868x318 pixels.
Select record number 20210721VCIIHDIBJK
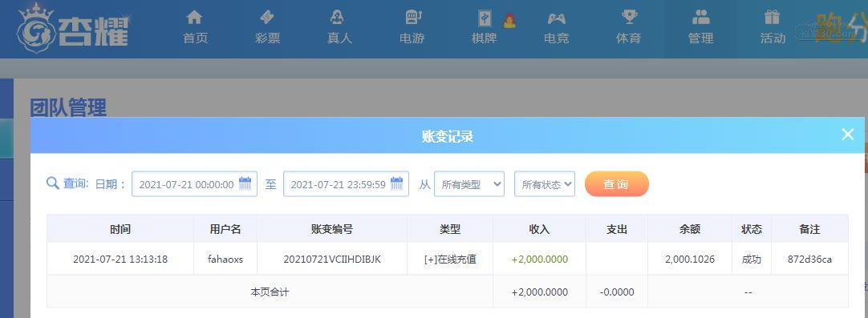tap(332, 259)
